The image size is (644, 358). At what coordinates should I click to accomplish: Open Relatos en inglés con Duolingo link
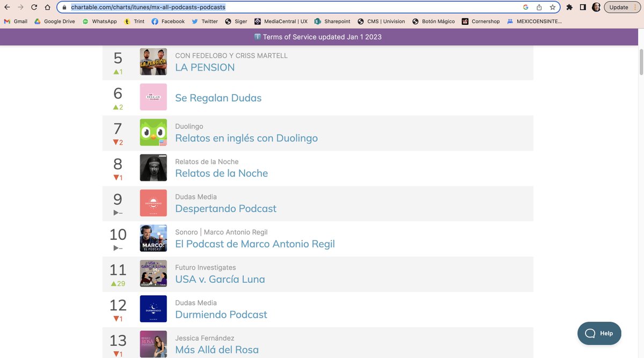pyautogui.click(x=246, y=138)
